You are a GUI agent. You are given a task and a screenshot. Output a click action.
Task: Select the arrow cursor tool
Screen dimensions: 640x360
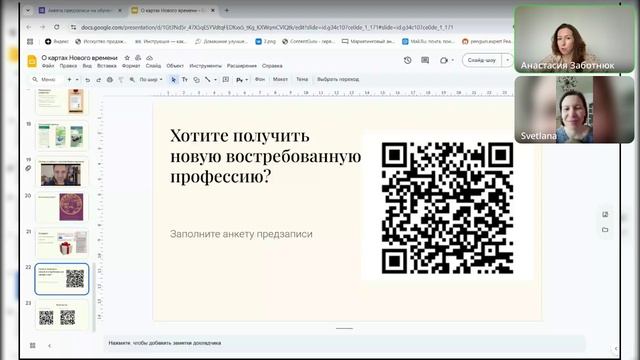click(x=173, y=80)
